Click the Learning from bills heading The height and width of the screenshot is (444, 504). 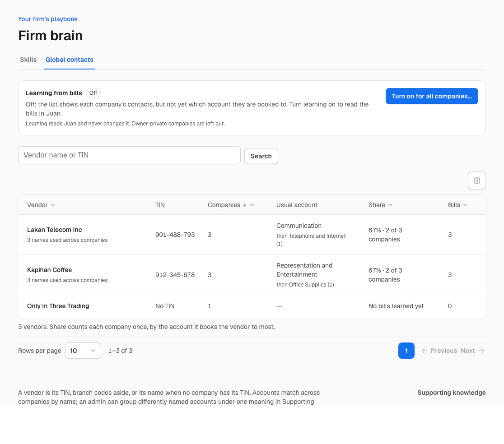coord(54,93)
